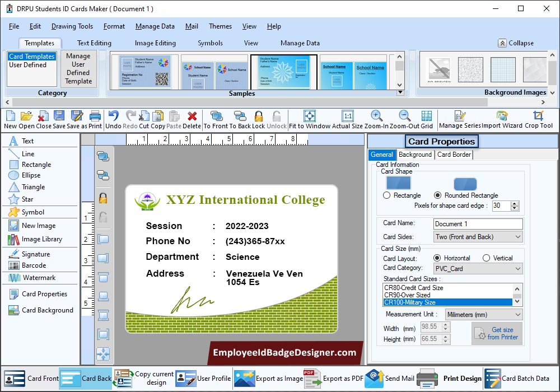The image size is (560, 392).
Task: Open the Image Library
Action: pos(35,239)
